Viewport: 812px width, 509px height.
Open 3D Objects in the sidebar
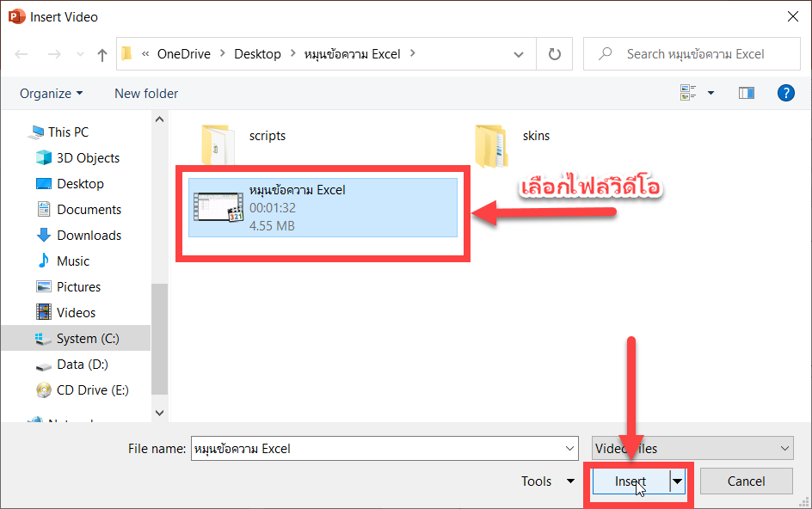88,158
